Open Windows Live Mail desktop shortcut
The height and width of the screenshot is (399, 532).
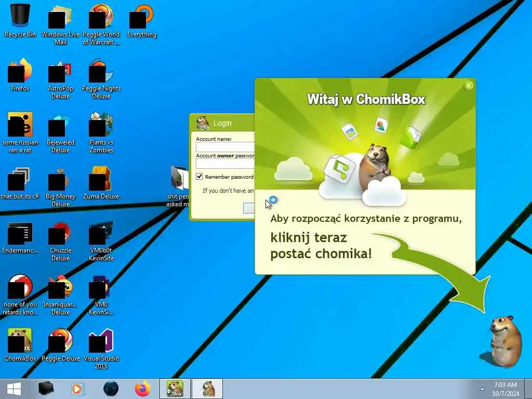[60, 24]
